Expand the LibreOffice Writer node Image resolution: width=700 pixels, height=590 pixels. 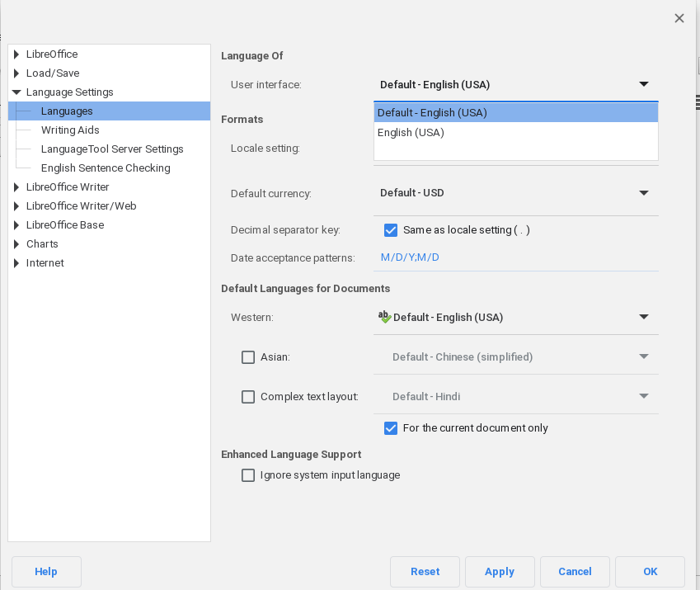tap(16, 187)
